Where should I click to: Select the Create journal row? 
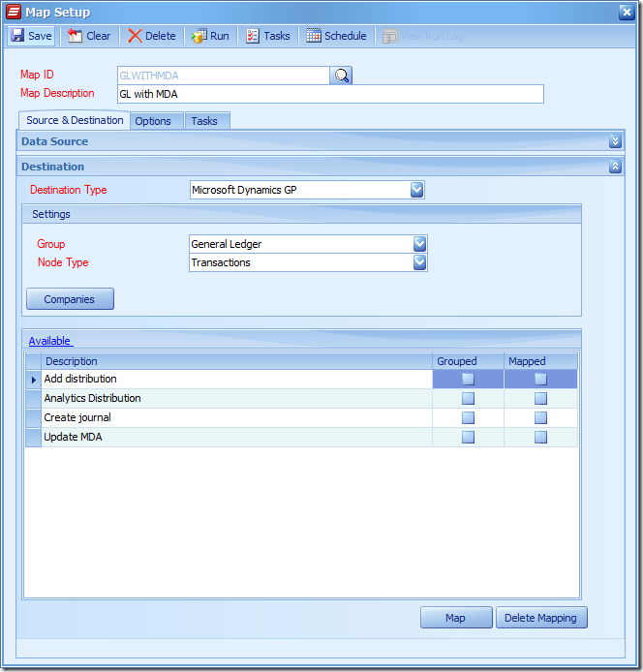[x=301, y=418]
